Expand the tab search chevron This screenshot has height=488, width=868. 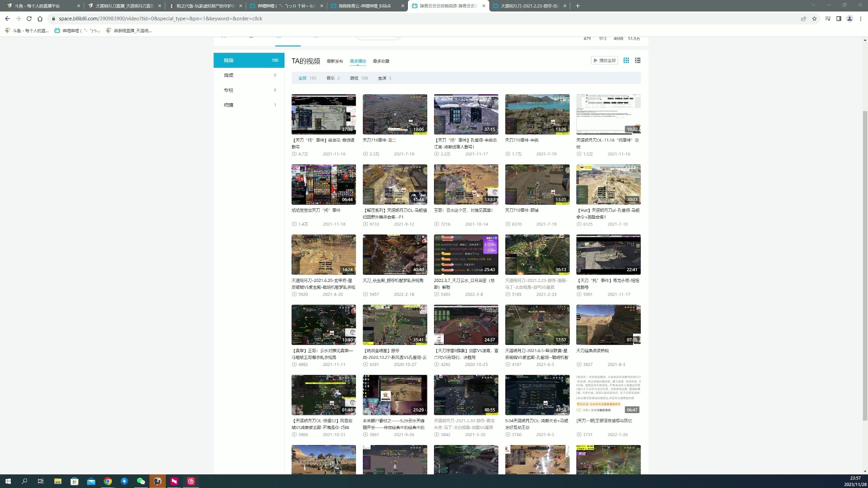813,5
